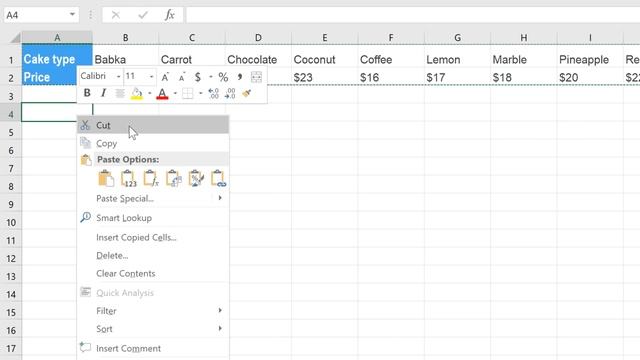640x360 pixels.
Task: Open Font Color dropdown arrow
Action: pyautogui.click(x=175, y=93)
